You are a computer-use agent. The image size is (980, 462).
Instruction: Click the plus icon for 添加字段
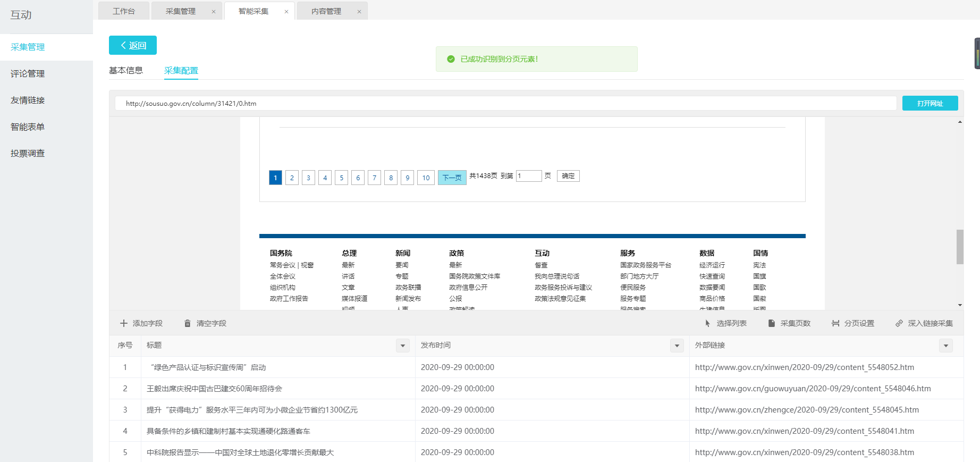124,323
